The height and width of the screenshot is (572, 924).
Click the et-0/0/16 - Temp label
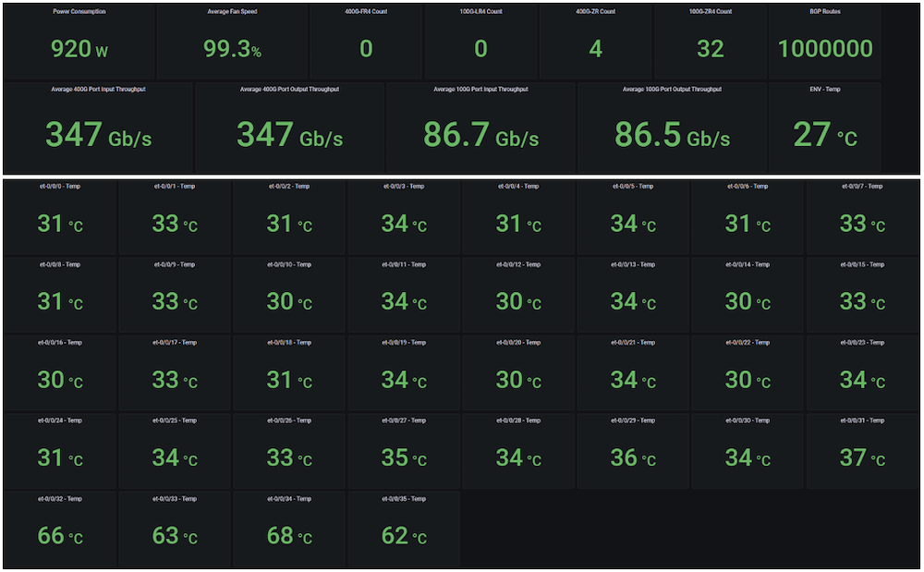point(60,342)
